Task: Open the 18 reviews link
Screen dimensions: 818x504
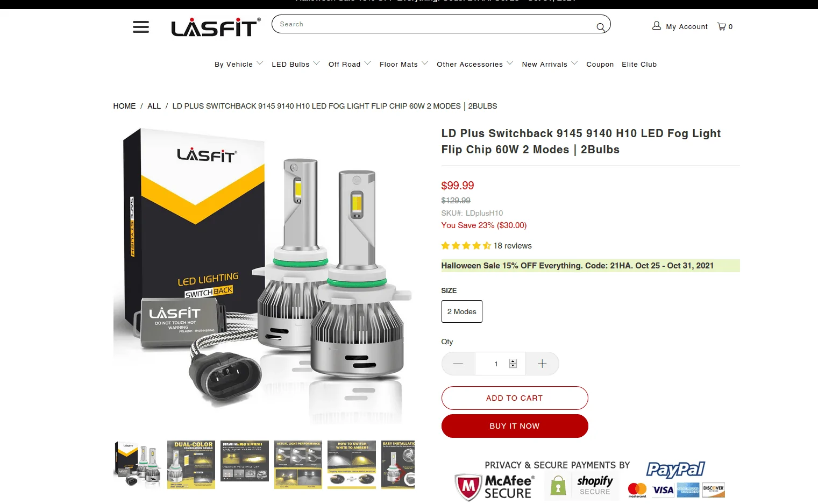Action: click(513, 246)
